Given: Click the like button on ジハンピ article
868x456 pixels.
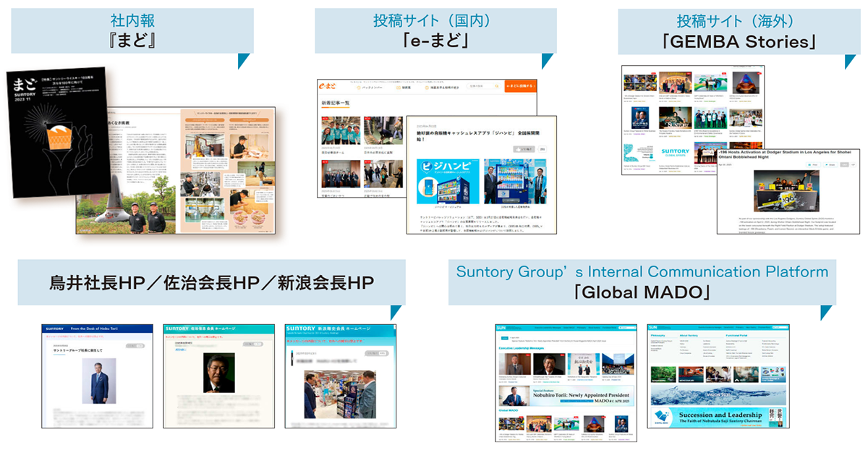Looking at the screenshot, I should [522, 148].
